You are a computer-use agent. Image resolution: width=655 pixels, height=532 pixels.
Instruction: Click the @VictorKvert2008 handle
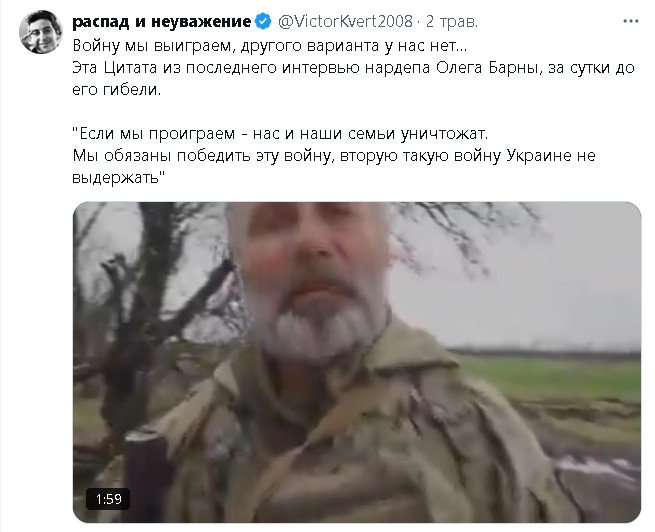point(345,21)
